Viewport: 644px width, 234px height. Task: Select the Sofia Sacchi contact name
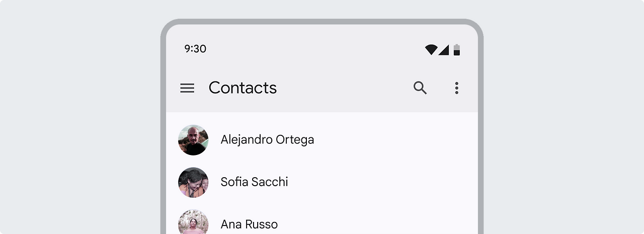pos(254,182)
